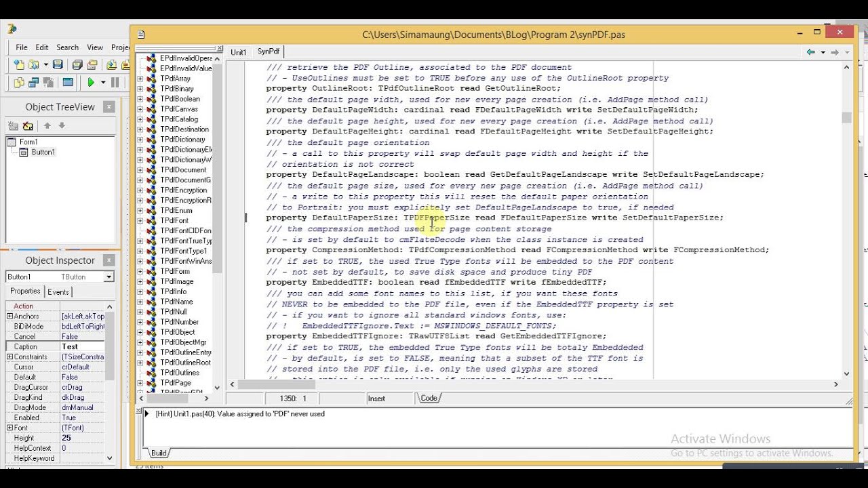Close the Object TreeView panel
Image resolution: width=868 pixels, height=488 pixels.
108,107
